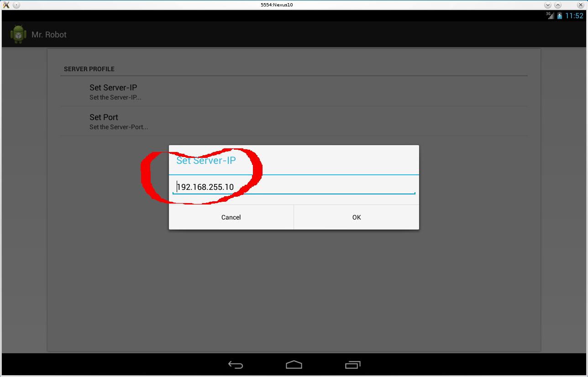Viewport: 588px width, 377px height.
Task: Click the Set Server-IP dialog title
Action: click(x=206, y=160)
